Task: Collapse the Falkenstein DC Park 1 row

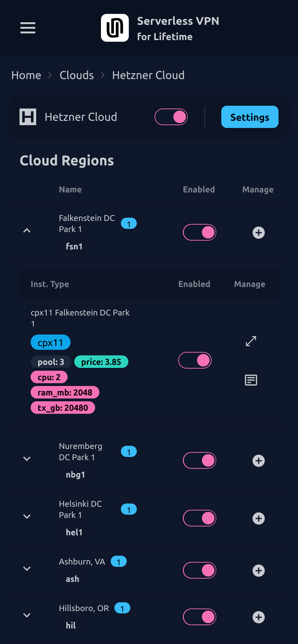Action: click(27, 230)
